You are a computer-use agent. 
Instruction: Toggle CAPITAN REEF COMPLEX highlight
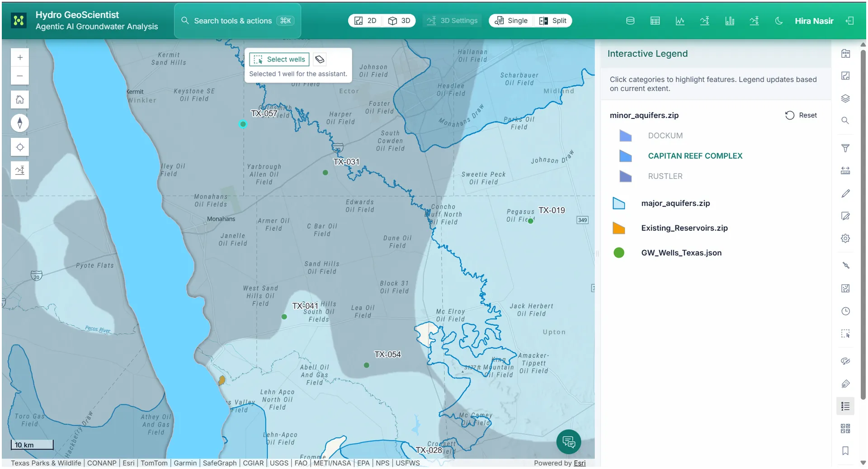pos(695,156)
